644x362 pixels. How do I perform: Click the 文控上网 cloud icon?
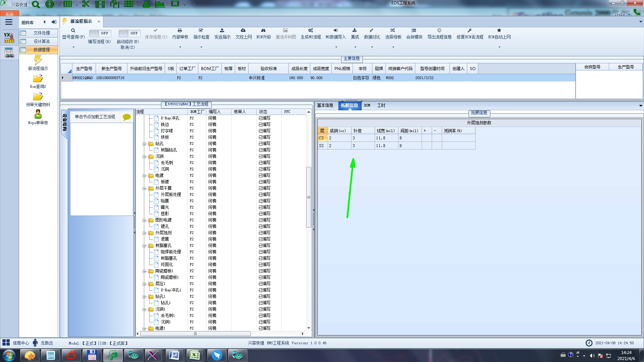point(243,31)
